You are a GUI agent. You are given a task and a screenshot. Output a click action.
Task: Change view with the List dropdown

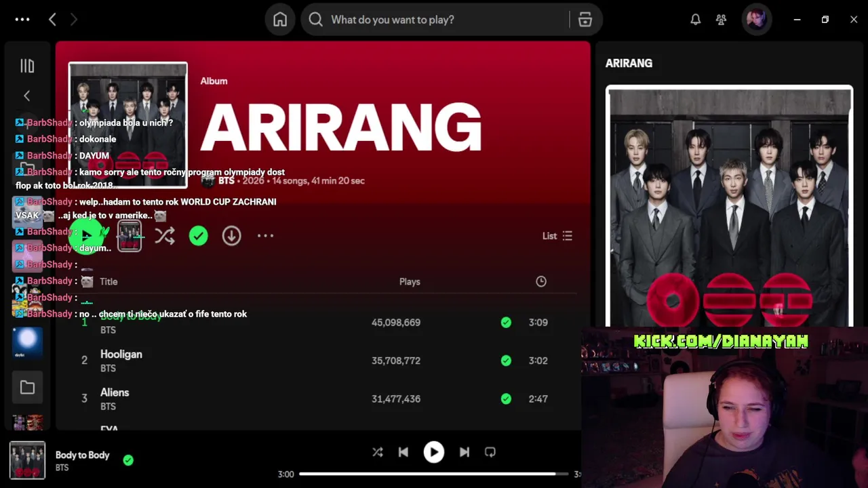pyautogui.click(x=557, y=236)
